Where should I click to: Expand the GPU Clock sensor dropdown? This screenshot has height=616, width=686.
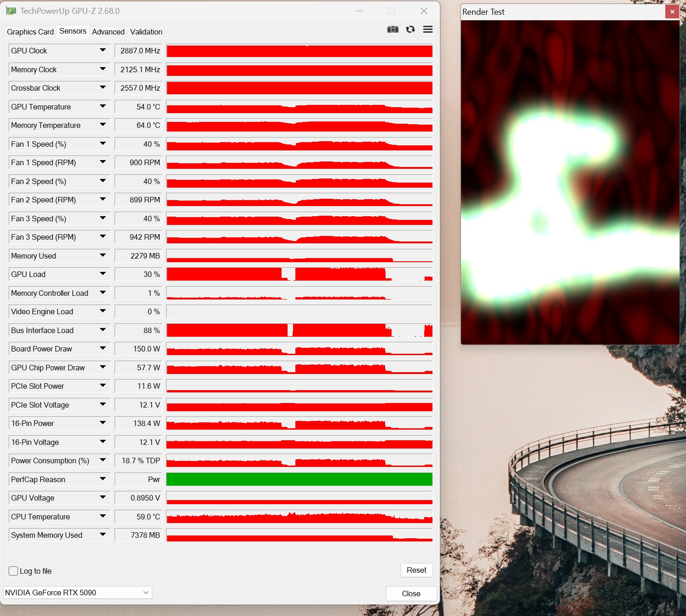click(103, 50)
